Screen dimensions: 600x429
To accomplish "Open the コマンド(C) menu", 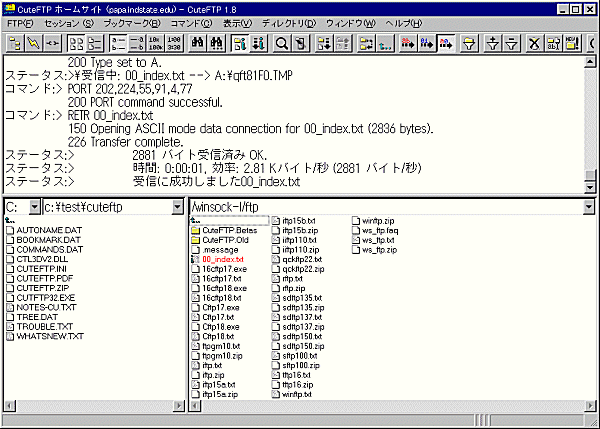I will pos(191,24).
